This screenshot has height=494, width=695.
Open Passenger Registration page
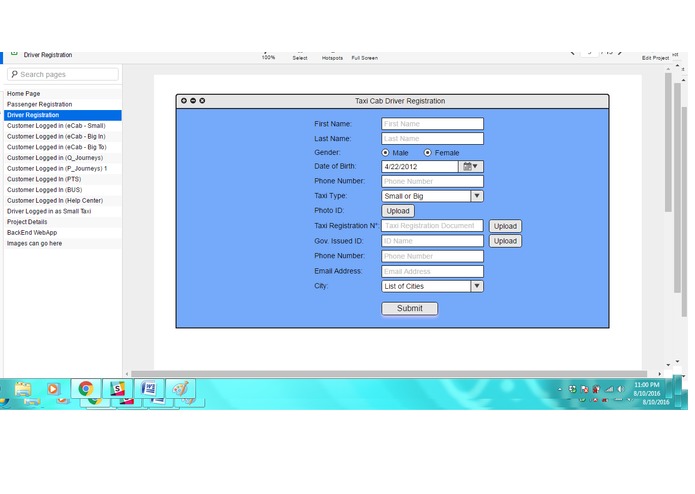pos(62,104)
